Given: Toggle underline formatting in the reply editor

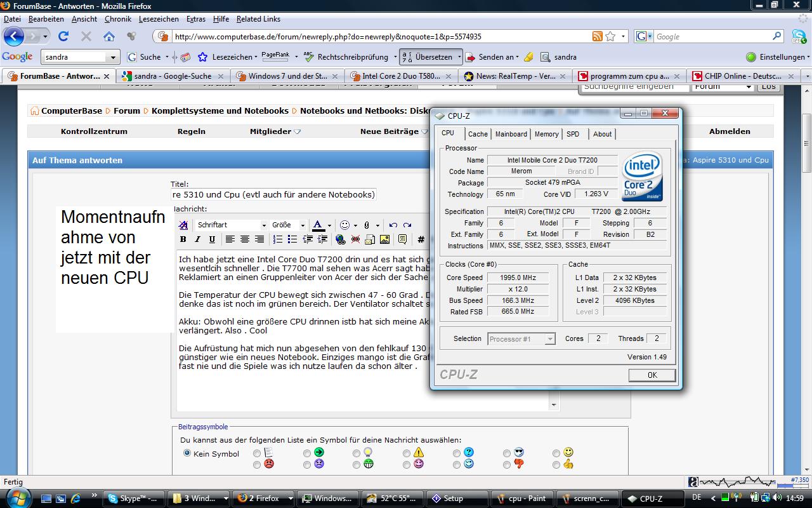Looking at the screenshot, I should click(x=212, y=239).
